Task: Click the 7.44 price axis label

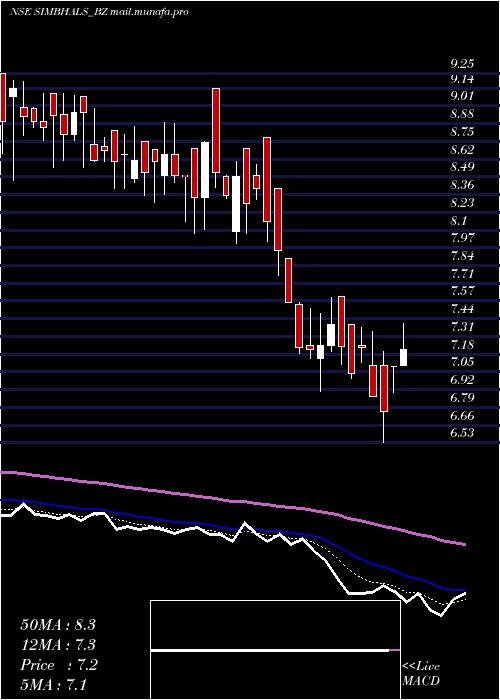Action: click(462, 309)
